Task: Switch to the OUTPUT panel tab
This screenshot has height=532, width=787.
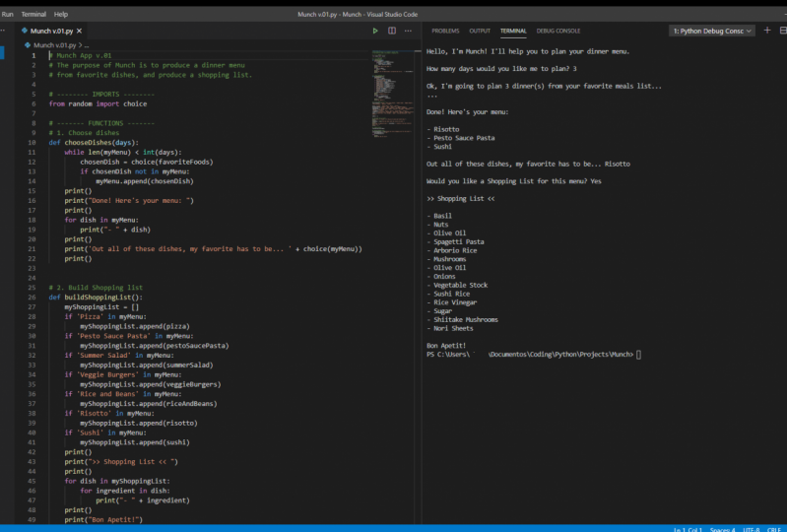Action: coord(480,31)
